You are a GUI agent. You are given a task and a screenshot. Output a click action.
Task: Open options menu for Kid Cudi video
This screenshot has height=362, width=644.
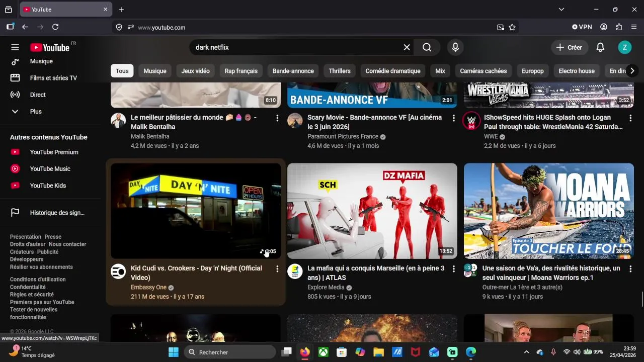click(277, 269)
